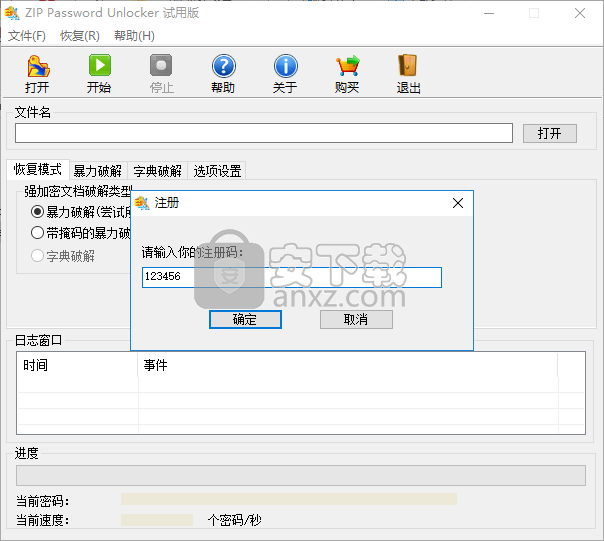Close the ZIP Password Unlocker window

[x=580, y=13]
